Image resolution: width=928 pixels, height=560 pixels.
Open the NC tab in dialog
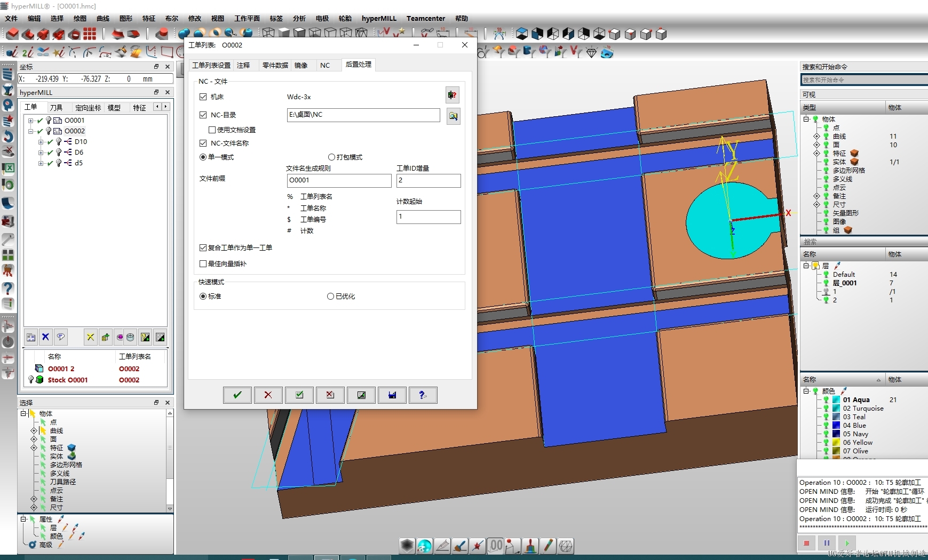(325, 65)
